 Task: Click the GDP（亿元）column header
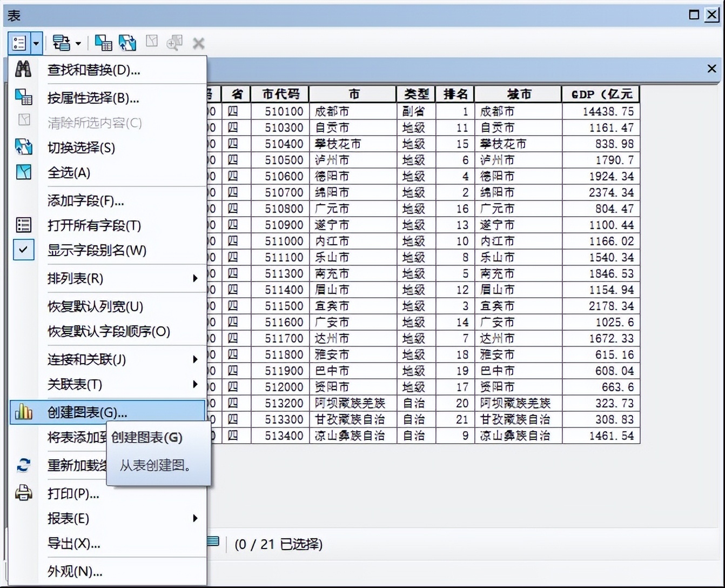coord(600,93)
